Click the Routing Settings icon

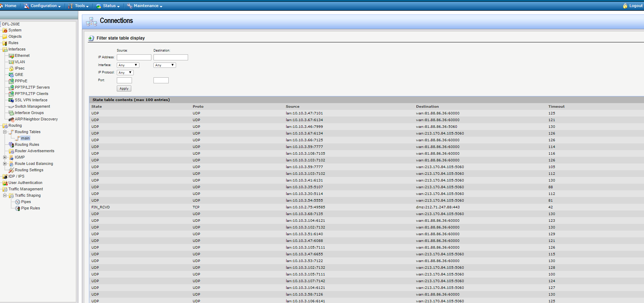[x=11, y=170]
